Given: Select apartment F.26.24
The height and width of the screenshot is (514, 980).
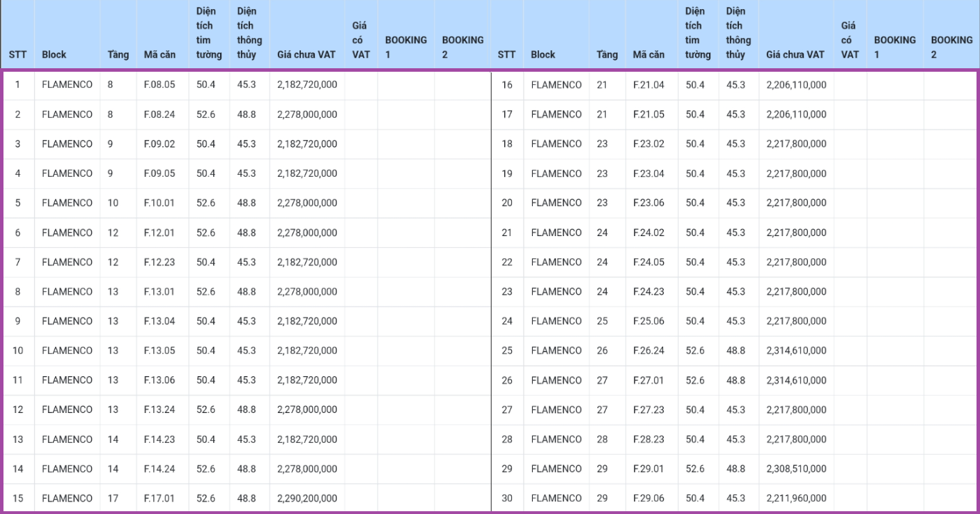Looking at the screenshot, I should (648, 350).
